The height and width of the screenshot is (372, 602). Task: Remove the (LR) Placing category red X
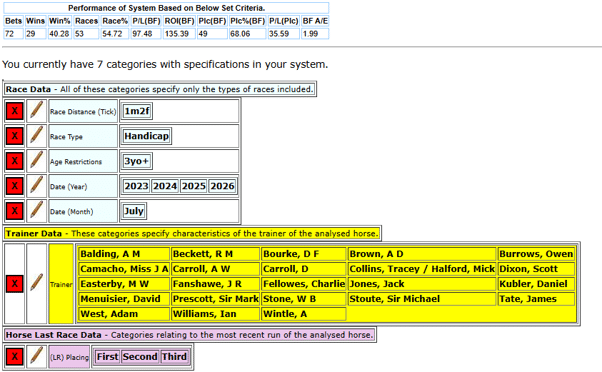[x=15, y=357]
